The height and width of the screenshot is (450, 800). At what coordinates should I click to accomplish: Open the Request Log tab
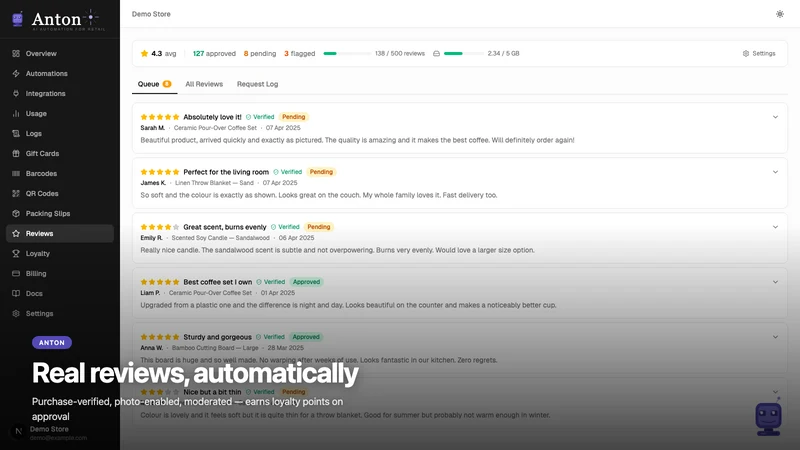tap(257, 84)
